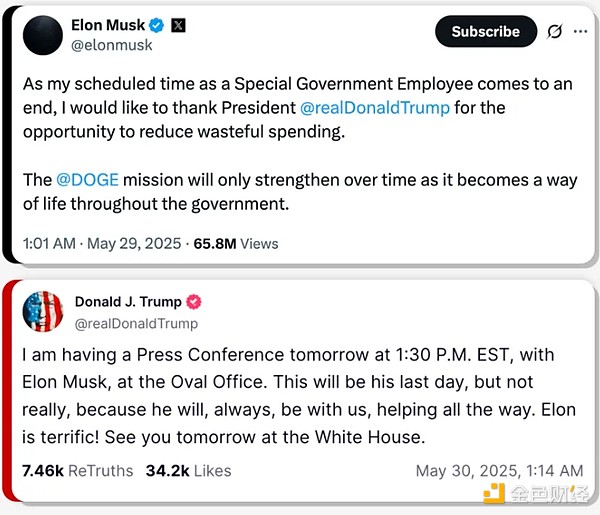The height and width of the screenshot is (515, 600).
Task: Show the 34.2k Likes list
Action: pos(188,470)
